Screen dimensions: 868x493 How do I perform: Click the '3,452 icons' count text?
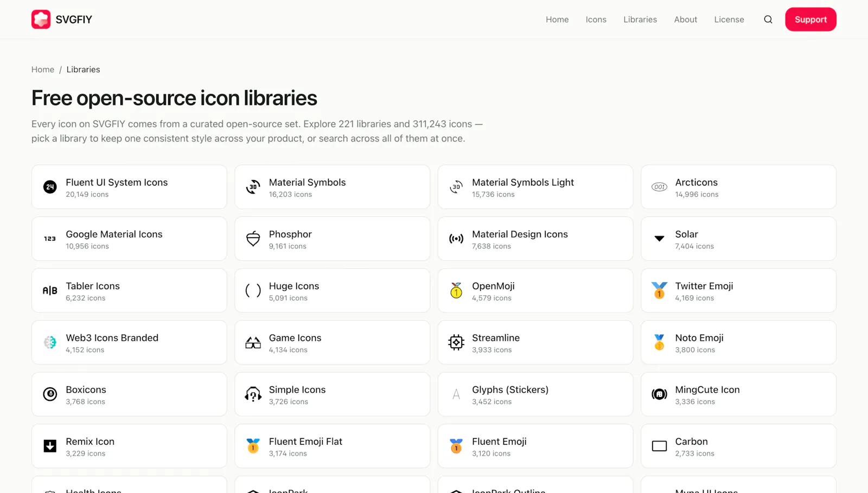pyautogui.click(x=492, y=402)
